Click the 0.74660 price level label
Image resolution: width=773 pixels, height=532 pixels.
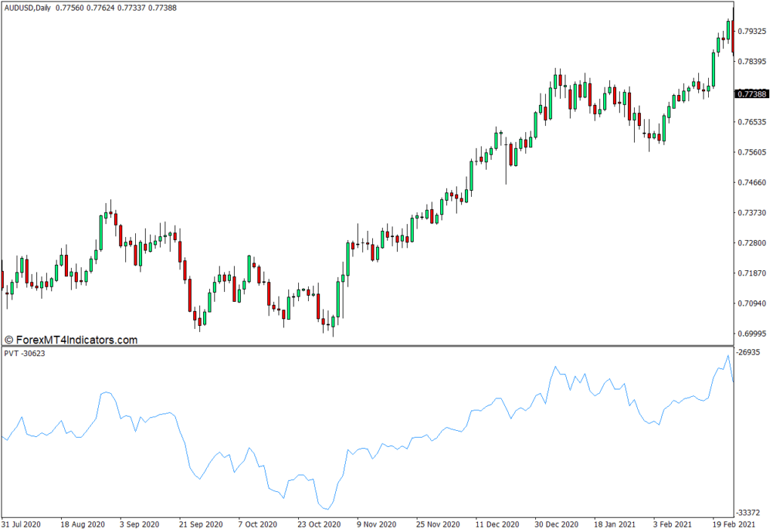pyautogui.click(x=751, y=183)
